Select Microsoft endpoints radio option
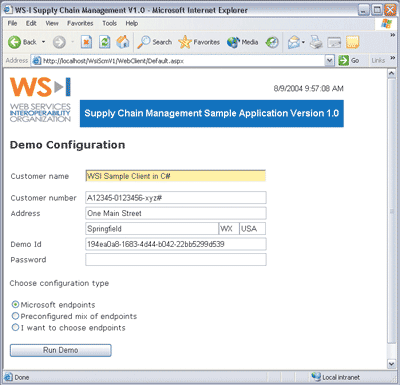Viewport: 400px width, 385px height. 15,304
